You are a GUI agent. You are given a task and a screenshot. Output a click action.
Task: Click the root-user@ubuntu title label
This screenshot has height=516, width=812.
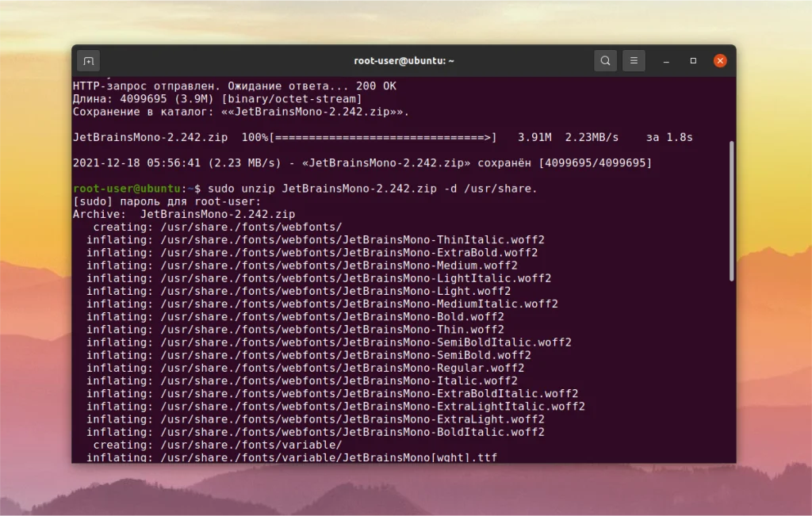tap(403, 60)
